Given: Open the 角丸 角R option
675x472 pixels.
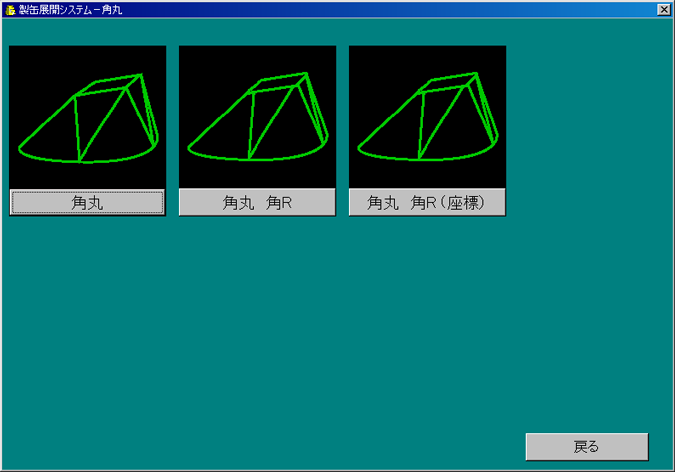Looking at the screenshot, I should 257,202.
